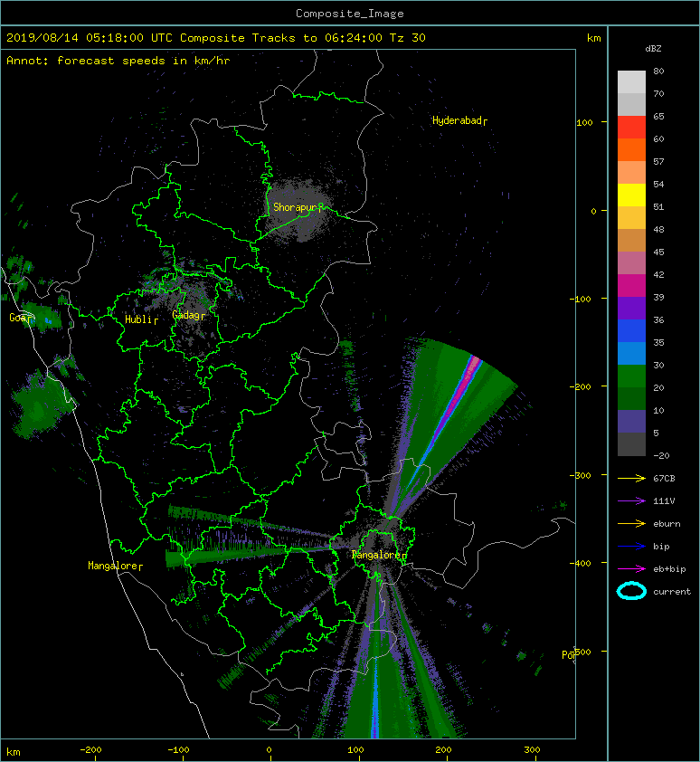The image size is (700, 762).
Task: Click the dark green 10-20 dBZ swatch
Action: (631, 398)
